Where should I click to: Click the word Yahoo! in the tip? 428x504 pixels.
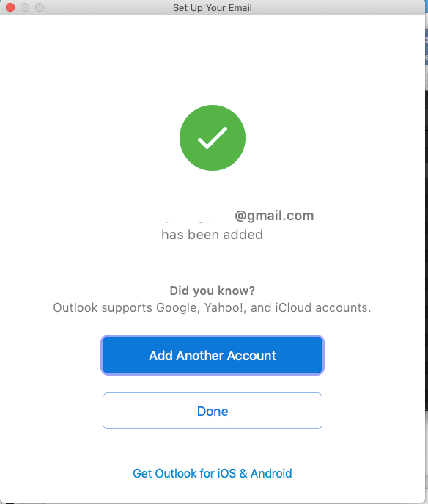pos(225,308)
